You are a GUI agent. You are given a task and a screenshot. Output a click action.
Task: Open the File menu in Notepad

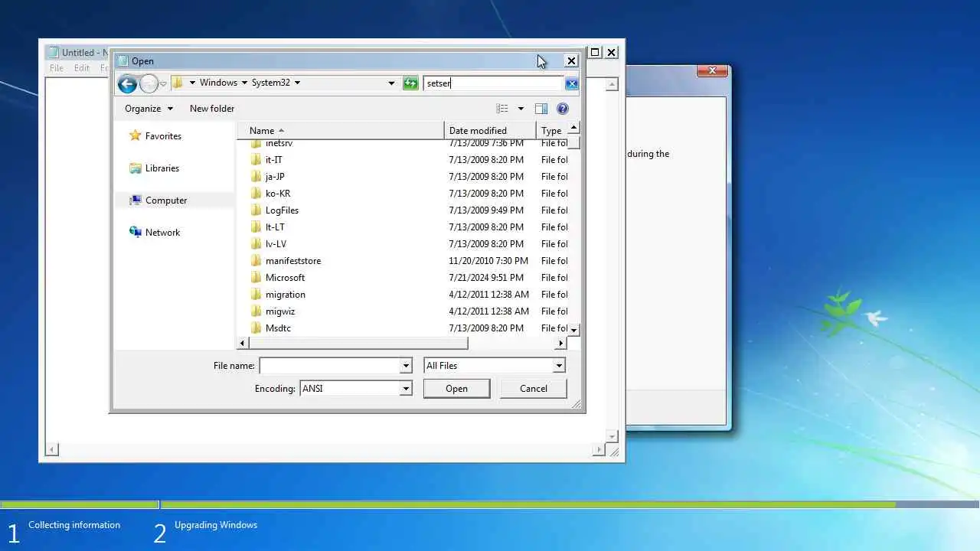coord(57,68)
